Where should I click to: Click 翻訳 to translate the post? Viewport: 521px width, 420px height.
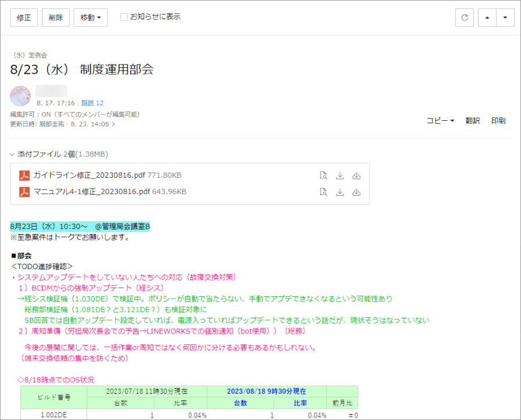tap(473, 121)
